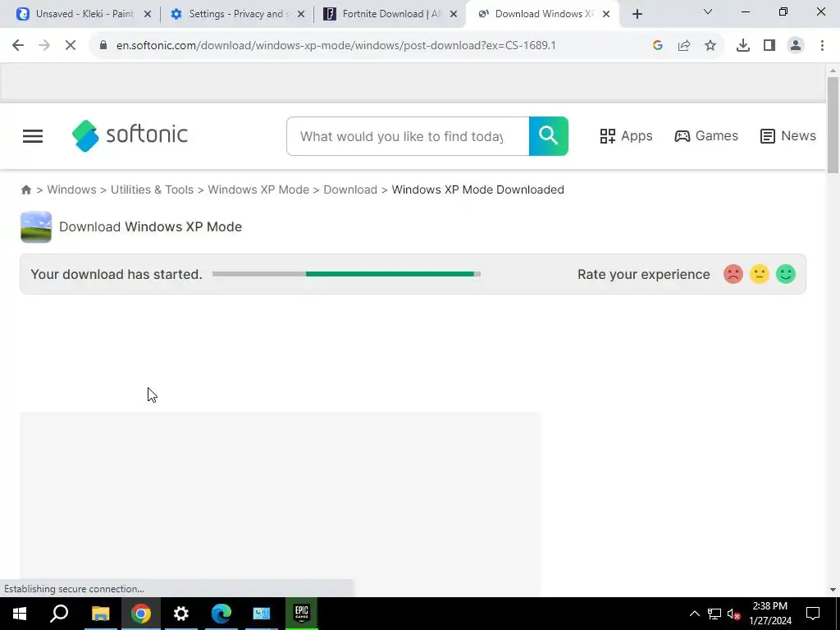This screenshot has height=630, width=840.
Task: Click the download progress bar
Action: [x=346, y=274]
